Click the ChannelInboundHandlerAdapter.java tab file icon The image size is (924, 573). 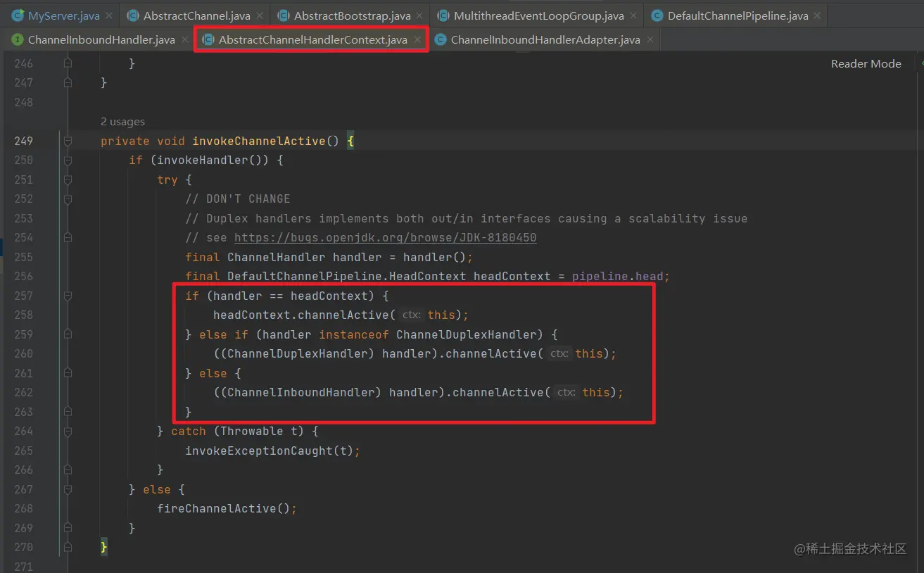click(x=440, y=40)
